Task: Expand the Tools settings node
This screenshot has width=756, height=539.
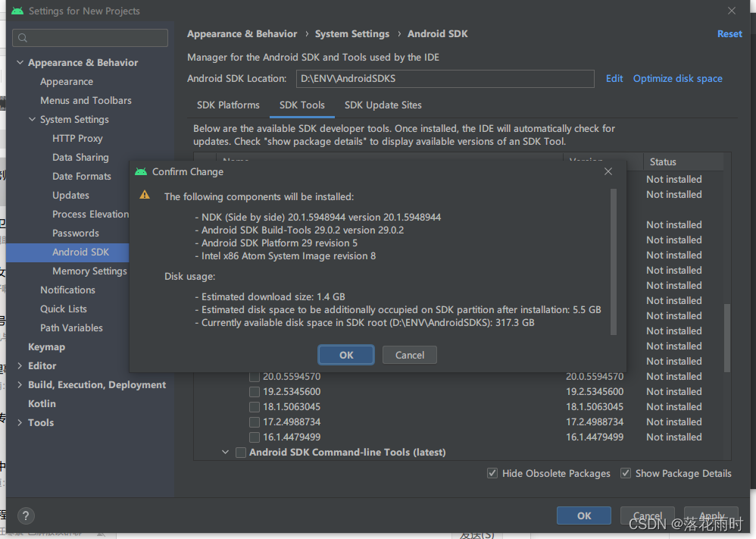Action: point(20,423)
